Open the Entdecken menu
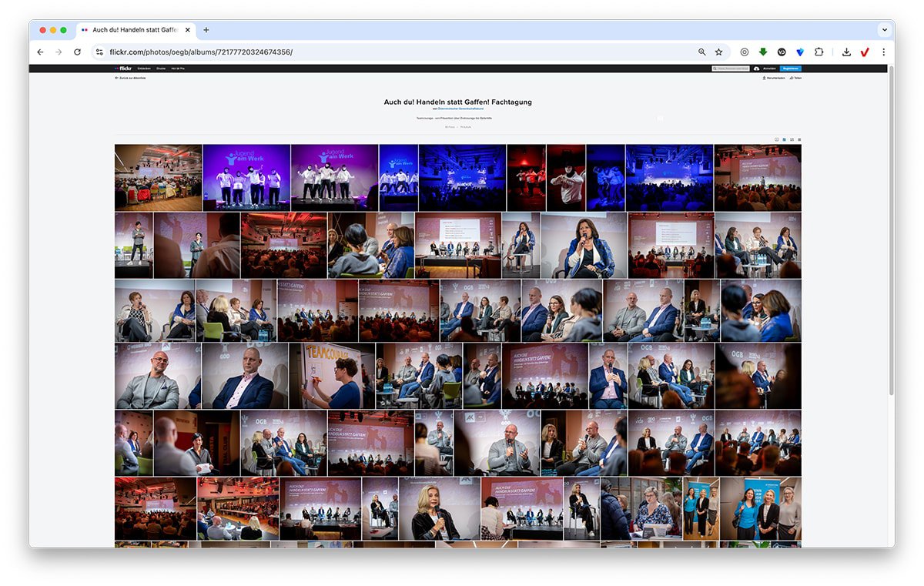Viewport: 924px width, 586px height. tap(144, 69)
